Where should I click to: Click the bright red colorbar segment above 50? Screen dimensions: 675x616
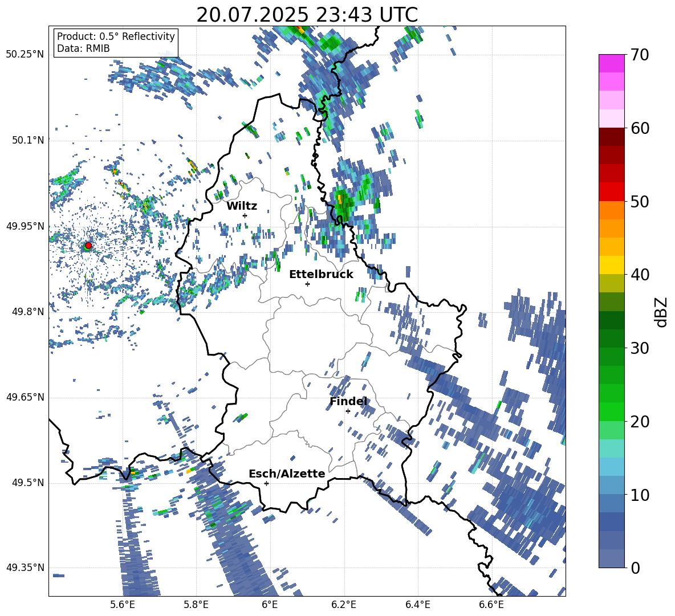611,192
